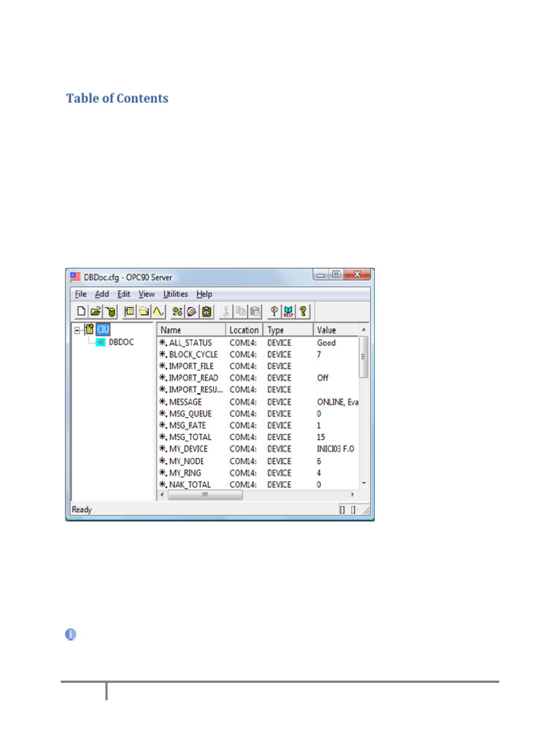Click the Open folder toolbar icon
Viewport: 560px width, 747px height.
tap(96, 311)
